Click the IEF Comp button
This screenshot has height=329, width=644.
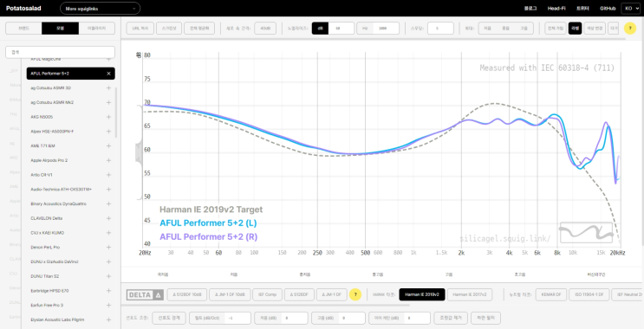tap(267, 294)
